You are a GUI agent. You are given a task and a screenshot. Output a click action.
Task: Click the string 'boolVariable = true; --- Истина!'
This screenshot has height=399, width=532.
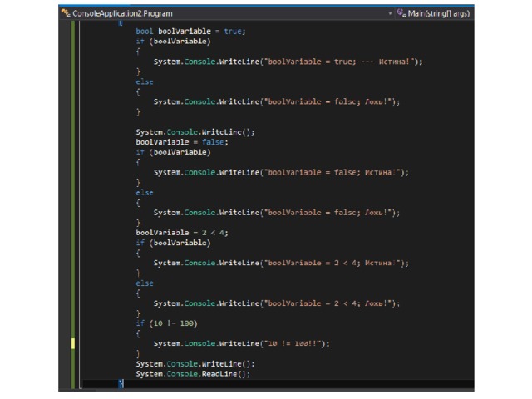[342, 62]
